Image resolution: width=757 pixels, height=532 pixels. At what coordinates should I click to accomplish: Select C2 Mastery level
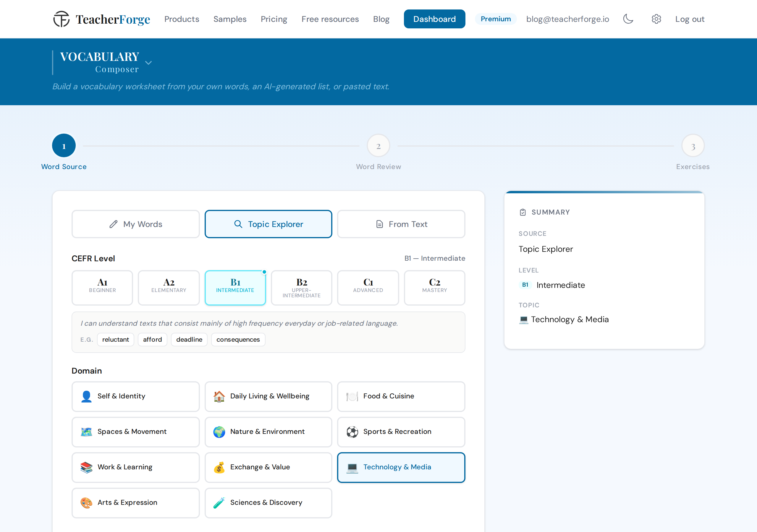tap(435, 288)
